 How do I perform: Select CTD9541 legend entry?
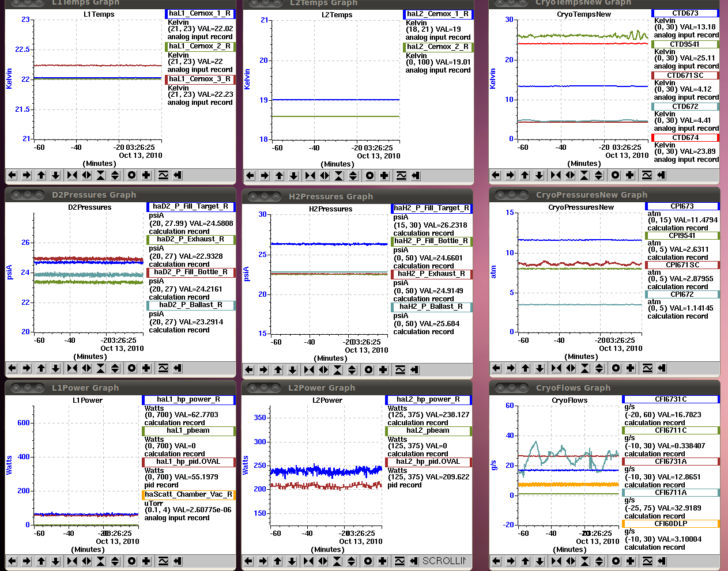(x=685, y=44)
